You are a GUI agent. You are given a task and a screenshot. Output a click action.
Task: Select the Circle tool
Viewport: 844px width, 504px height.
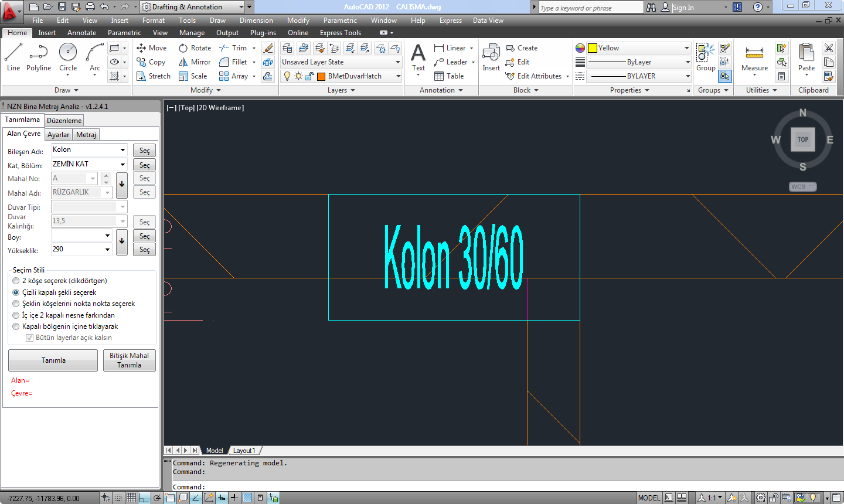[x=68, y=57]
